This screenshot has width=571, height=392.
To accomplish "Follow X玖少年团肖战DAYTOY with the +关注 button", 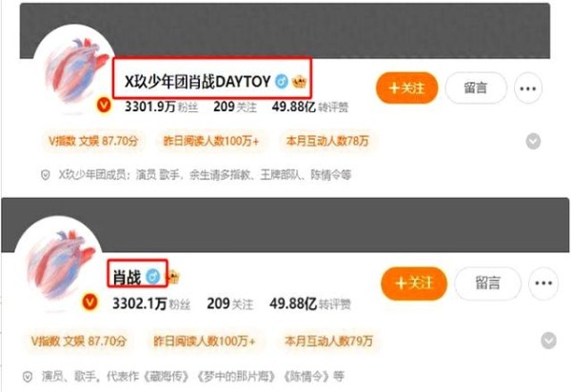I will [x=406, y=88].
